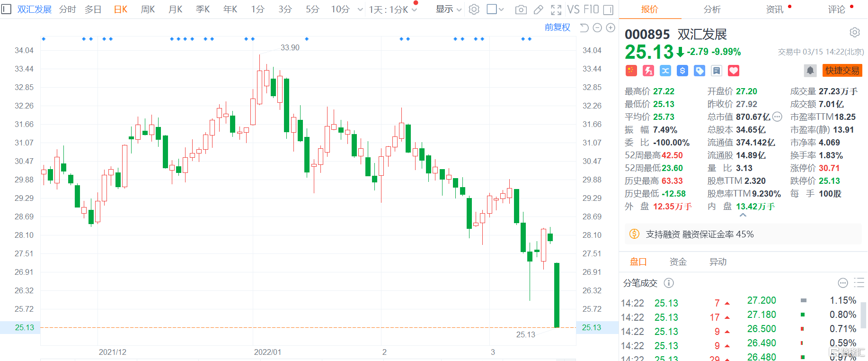The height and width of the screenshot is (361, 868).
Task: Expand chart to fullscreen
Action: (x=556, y=9)
